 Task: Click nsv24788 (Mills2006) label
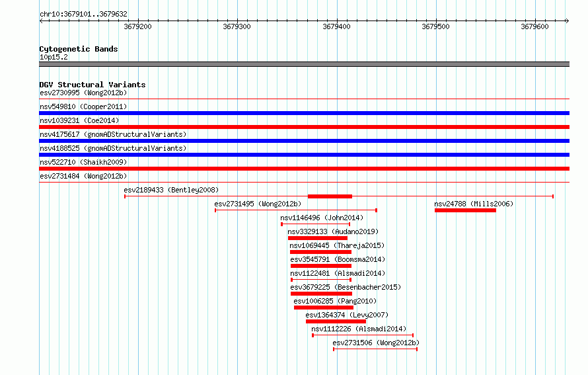click(x=474, y=204)
